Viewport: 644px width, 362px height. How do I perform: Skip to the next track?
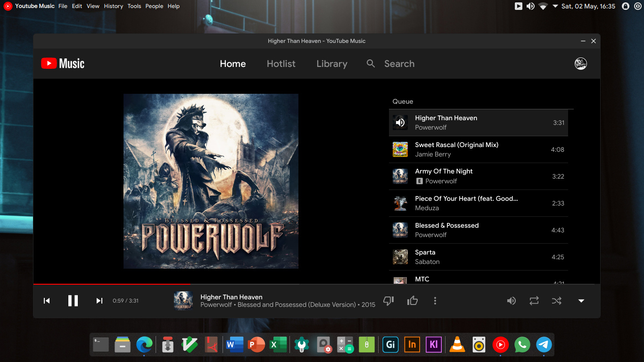pos(99,301)
